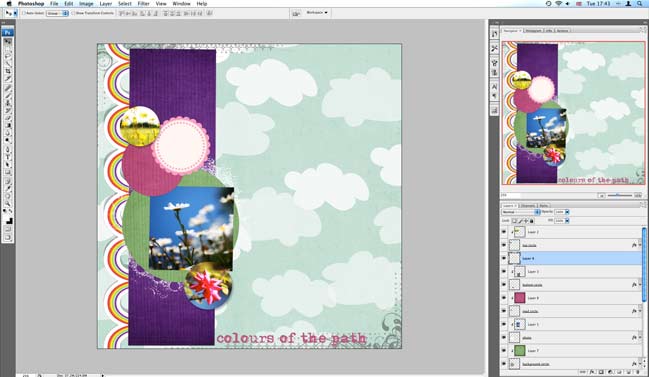This screenshot has height=377, width=649.
Task: Open the Character panel from the dock
Action: click(x=494, y=86)
